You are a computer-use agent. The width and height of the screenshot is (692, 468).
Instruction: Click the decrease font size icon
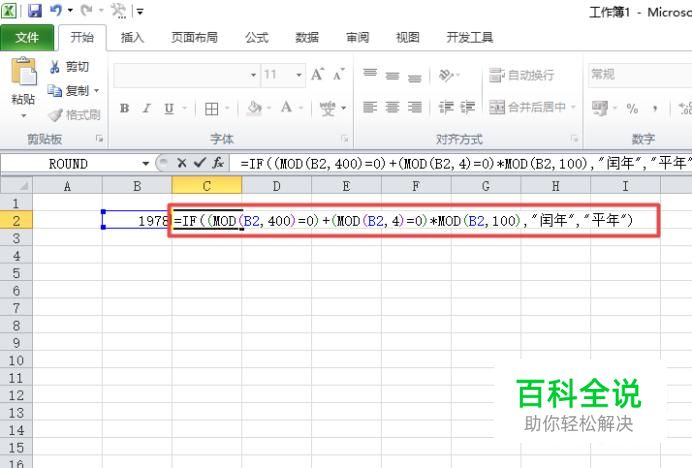338,74
